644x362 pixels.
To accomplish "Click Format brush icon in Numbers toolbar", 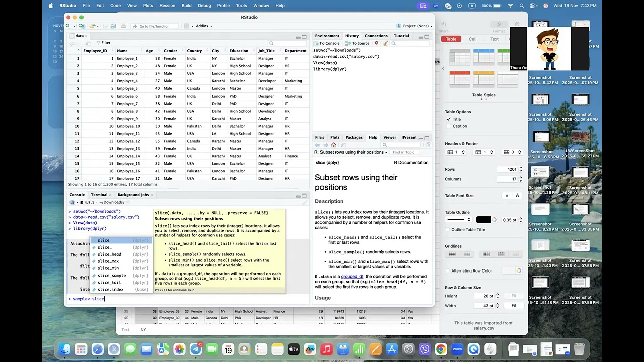I will (499, 25).
